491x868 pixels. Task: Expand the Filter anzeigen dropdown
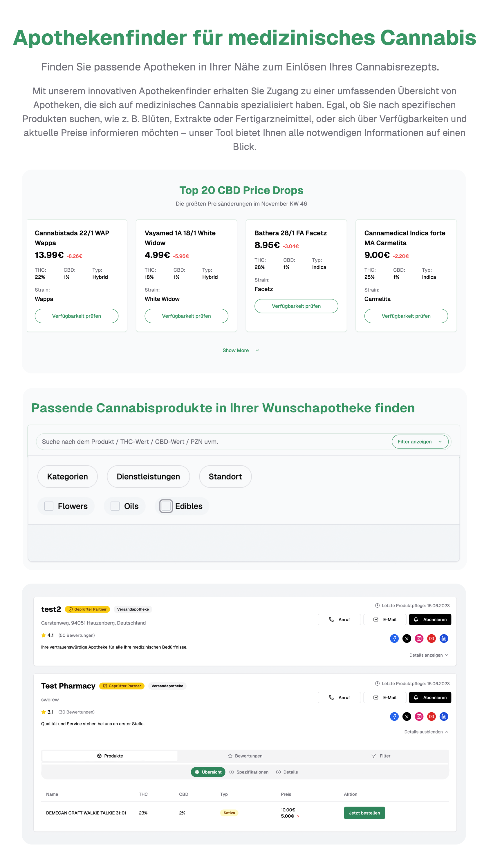point(420,442)
